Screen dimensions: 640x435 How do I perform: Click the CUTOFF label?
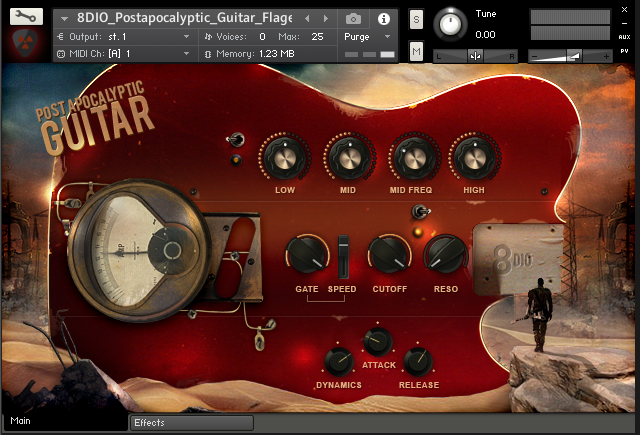point(390,289)
